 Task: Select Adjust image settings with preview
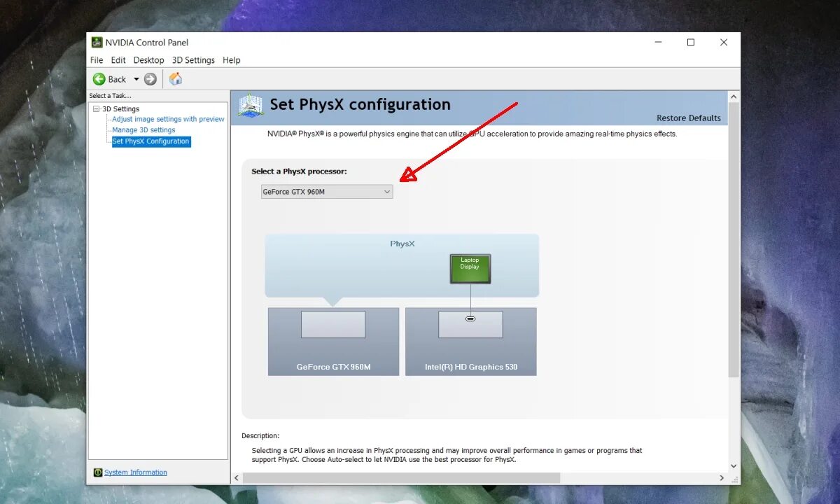168,119
